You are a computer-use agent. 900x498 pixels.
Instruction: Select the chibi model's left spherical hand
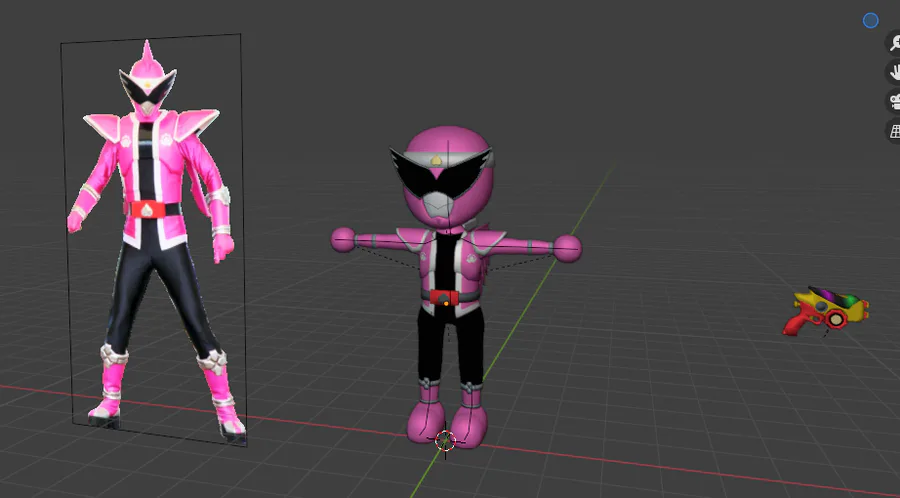(343, 240)
